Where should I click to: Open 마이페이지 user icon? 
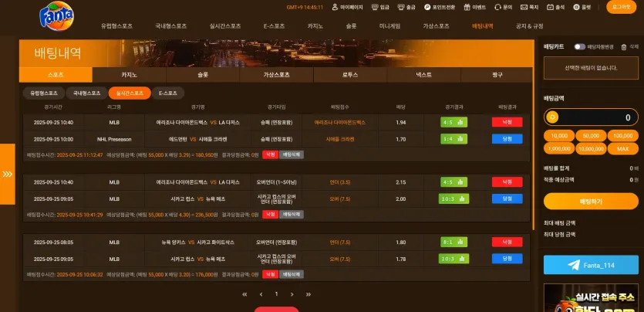335,7
